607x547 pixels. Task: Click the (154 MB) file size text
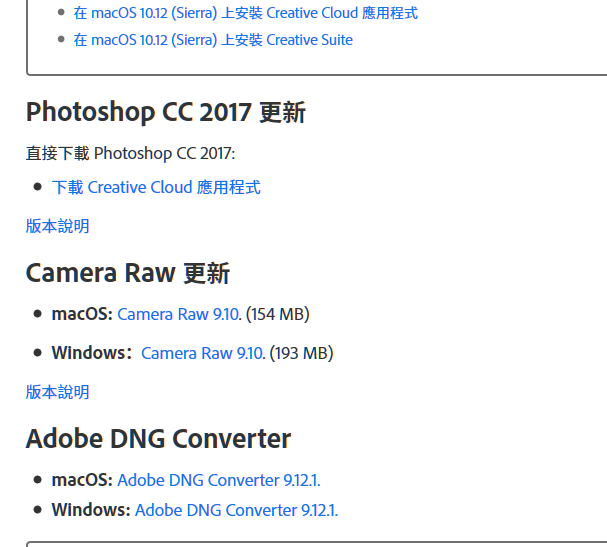click(278, 314)
